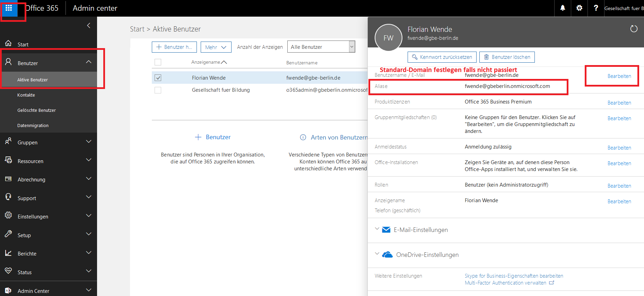Click the Kennwort zurücksetzen button
Image resolution: width=644 pixels, height=296 pixels.
(442, 57)
